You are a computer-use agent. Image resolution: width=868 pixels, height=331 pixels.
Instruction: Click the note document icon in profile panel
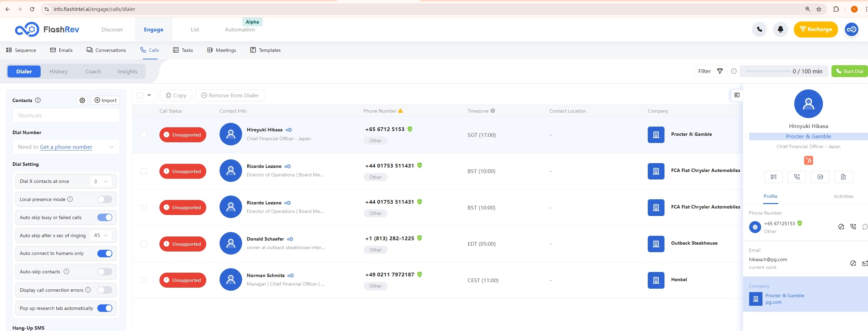pos(843,177)
